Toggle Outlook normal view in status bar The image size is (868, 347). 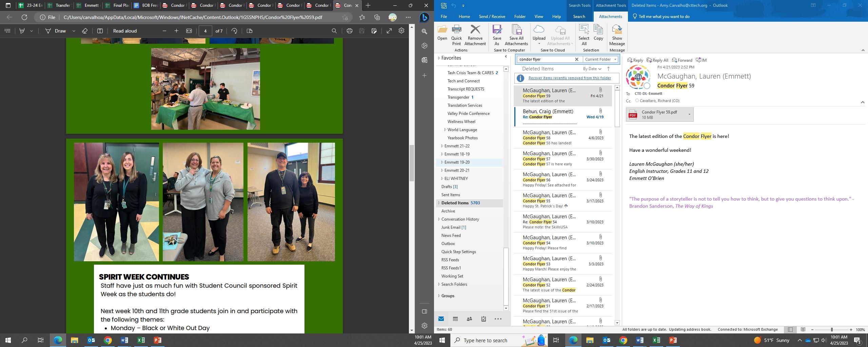pyautogui.click(x=790, y=330)
